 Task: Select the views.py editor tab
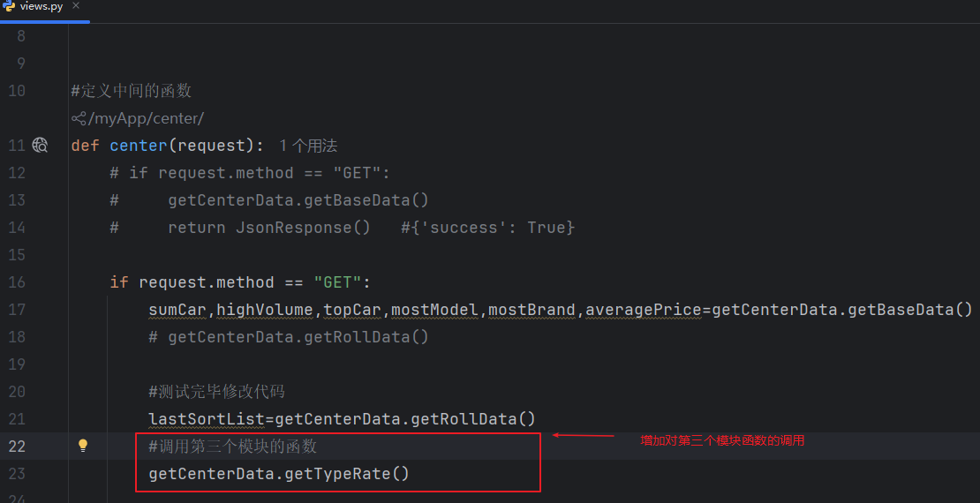[41, 7]
